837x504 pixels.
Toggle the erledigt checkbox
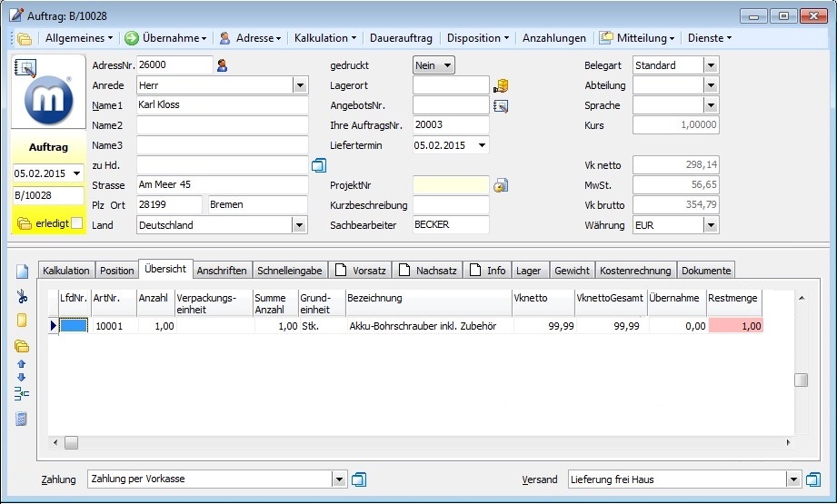77,223
